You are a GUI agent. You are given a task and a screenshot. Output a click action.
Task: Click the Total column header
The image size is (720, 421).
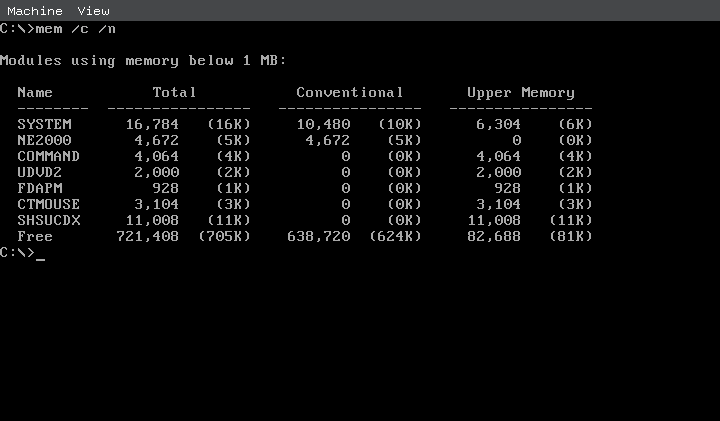click(x=174, y=92)
